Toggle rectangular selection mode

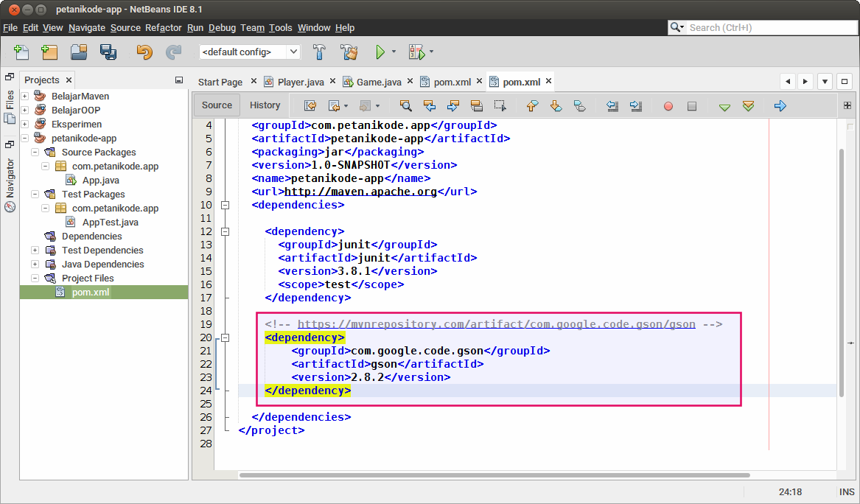click(502, 105)
